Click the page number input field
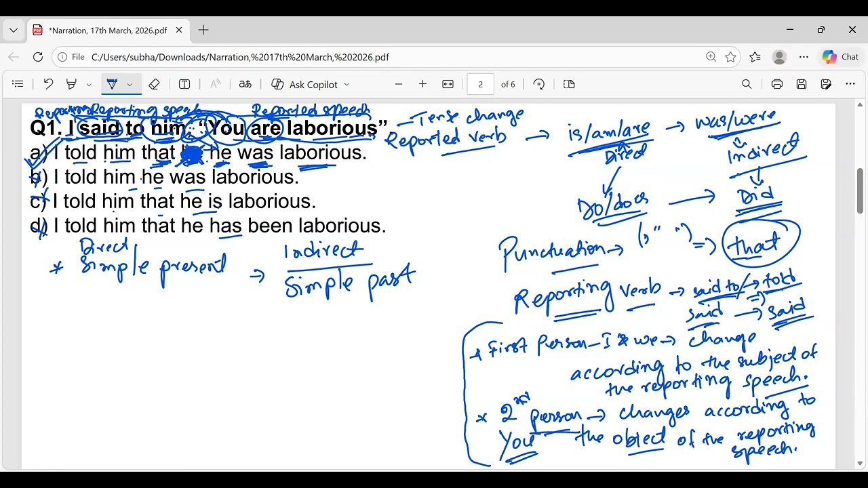The height and width of the screenshot is (488, 868). pyautogui.click(x=480, y=84)
